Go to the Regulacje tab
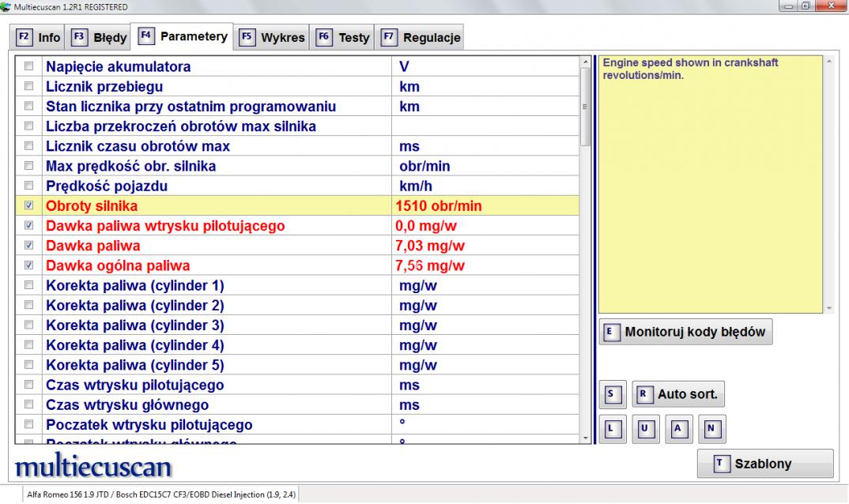Image resolution: width=849 pixels, height=504 pixels. point(421,37)
